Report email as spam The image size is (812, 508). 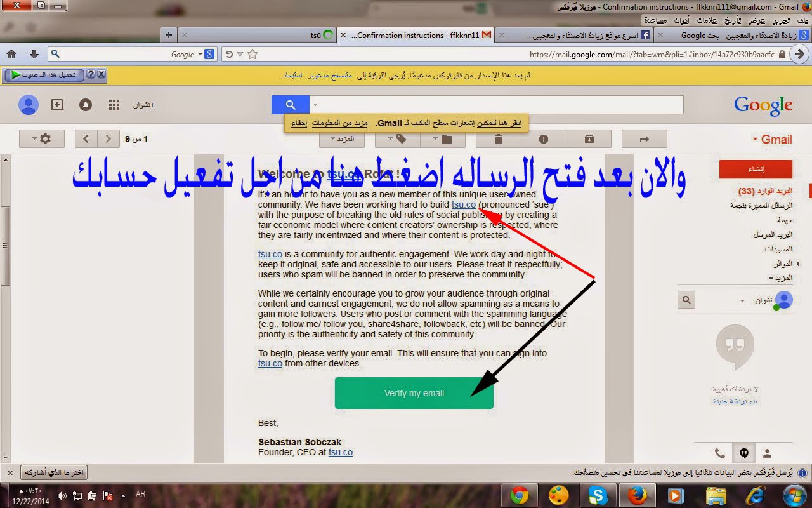coord(544,138)
